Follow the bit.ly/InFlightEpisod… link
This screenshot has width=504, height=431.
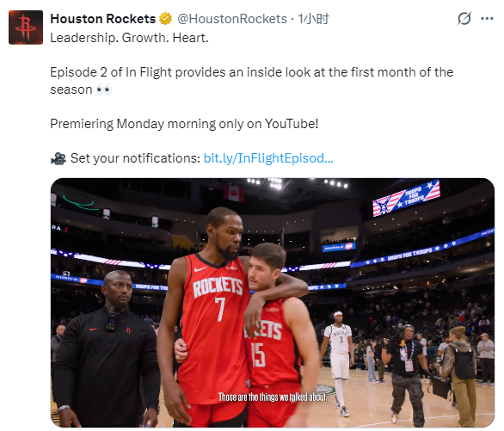point(268,158)
